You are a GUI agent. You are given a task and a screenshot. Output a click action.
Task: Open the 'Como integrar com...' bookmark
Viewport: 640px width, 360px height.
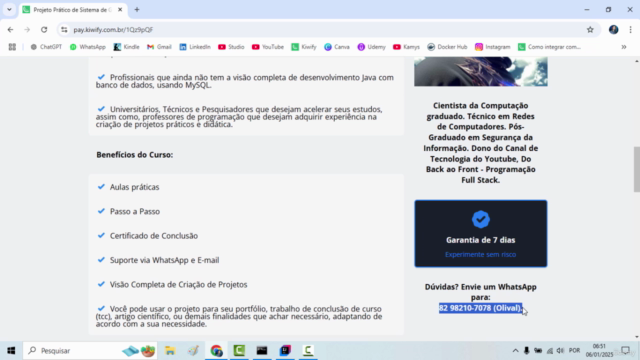click(x=549, y=47)
